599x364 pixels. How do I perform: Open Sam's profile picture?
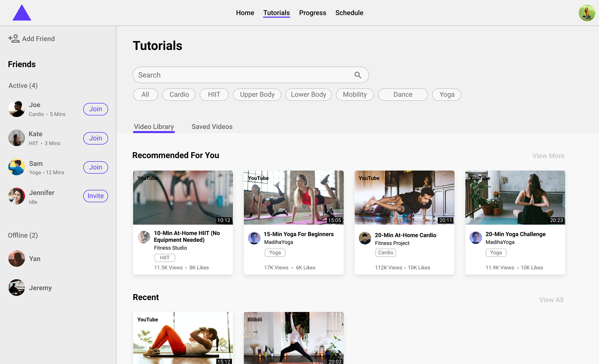coord(17,167)
